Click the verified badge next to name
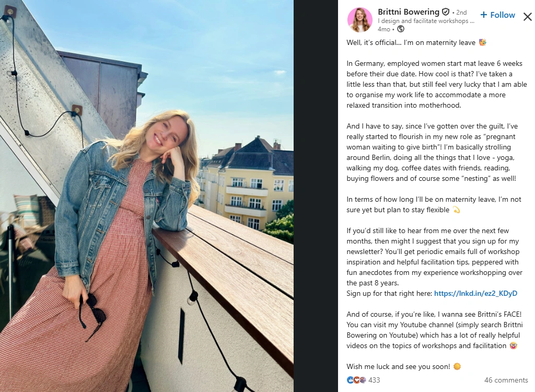This screenshot has height=392, width=535. (x=446, y=12)
